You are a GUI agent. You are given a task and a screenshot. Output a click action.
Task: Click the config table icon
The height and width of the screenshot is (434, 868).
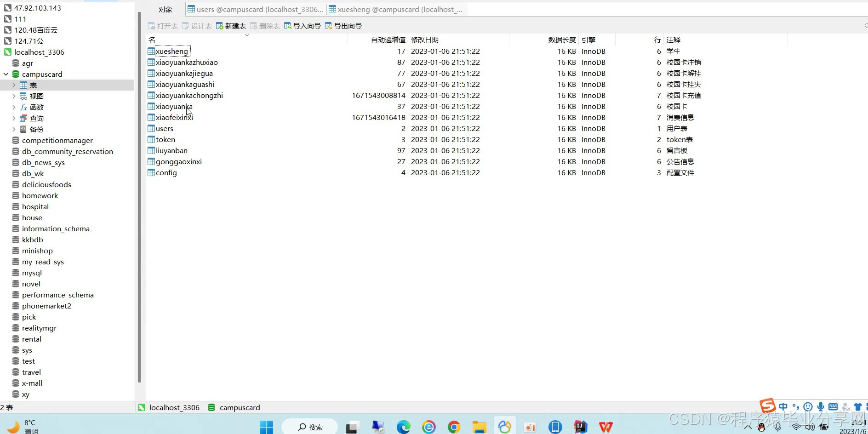coord(151,172)
